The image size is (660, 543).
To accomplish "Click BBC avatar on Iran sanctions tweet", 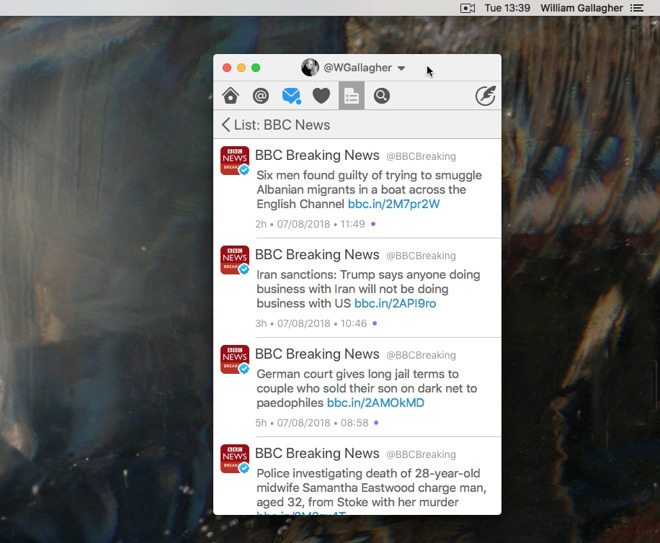I will tap(235, 260).
